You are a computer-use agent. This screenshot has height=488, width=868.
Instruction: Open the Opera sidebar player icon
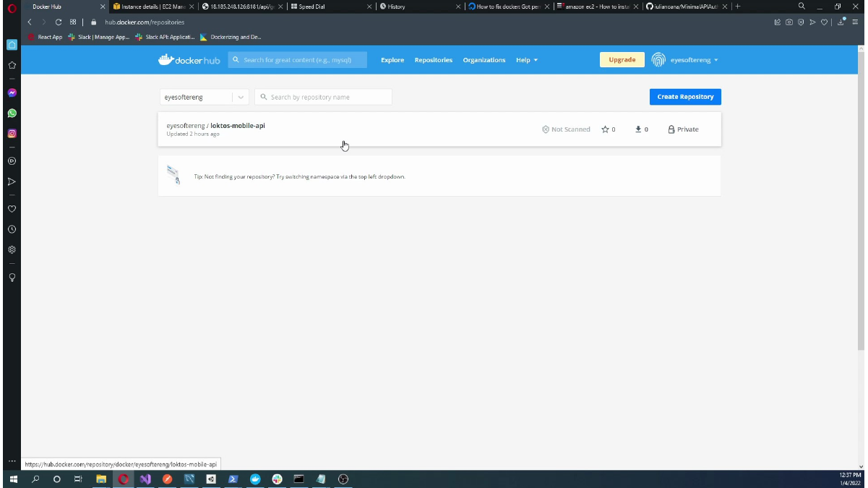pos(12,161)
